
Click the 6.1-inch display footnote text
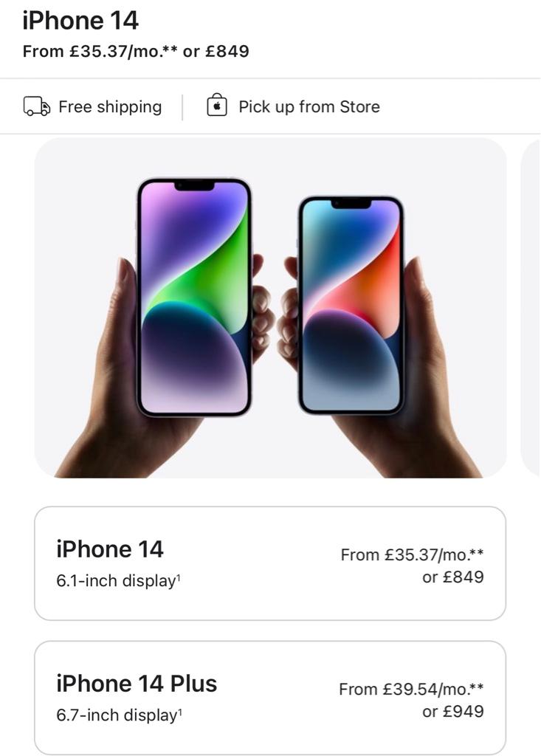[118, 580]
